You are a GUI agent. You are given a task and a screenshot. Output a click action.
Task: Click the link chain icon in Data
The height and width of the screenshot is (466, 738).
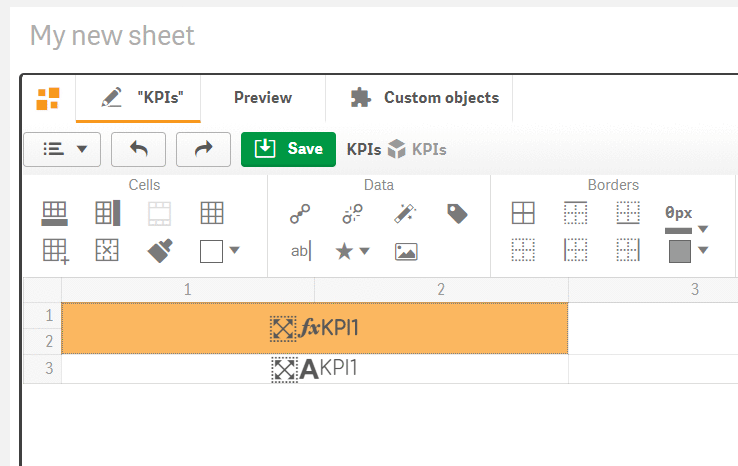(x=299, y=212)
